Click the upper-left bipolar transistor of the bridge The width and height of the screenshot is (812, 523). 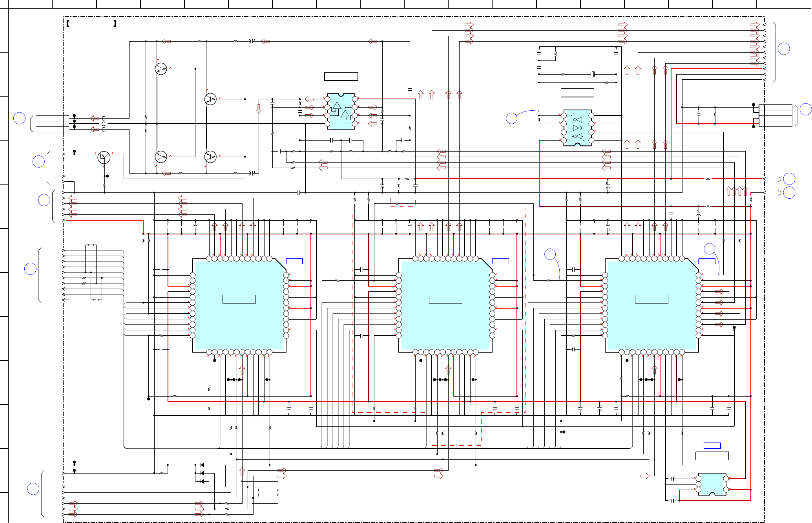click(161, 69)
